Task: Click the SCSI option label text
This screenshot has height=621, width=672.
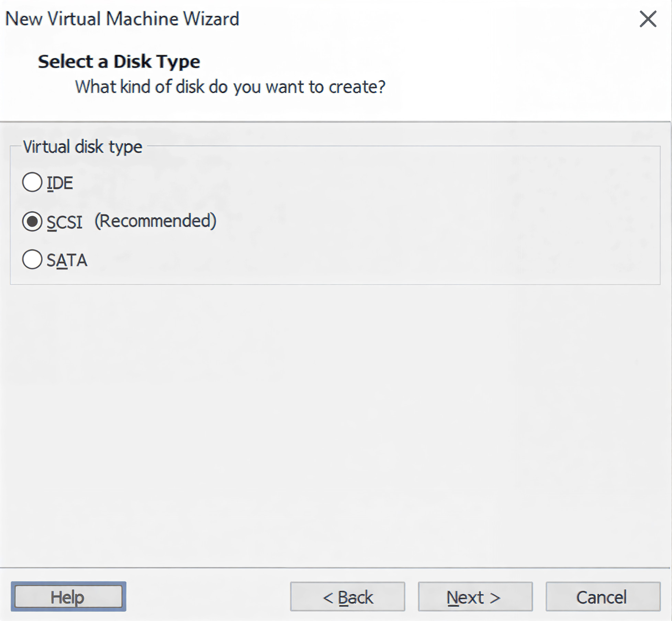Action: [65, 222]
